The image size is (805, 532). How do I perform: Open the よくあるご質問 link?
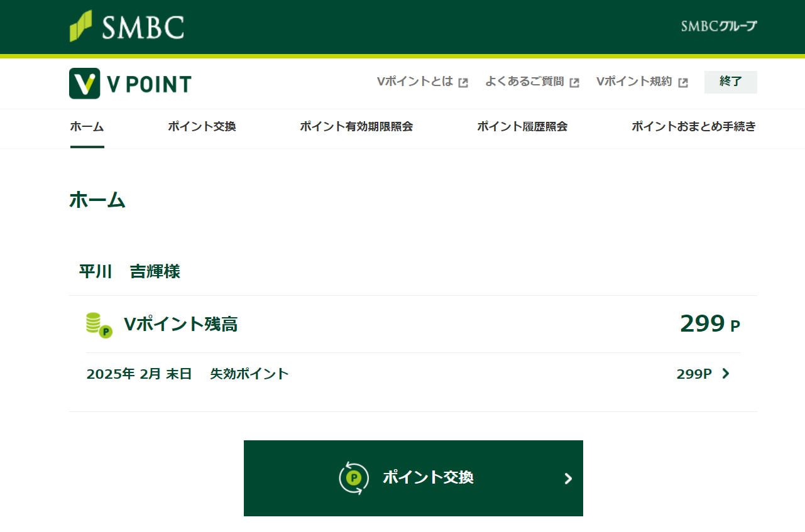click(524, 82)
